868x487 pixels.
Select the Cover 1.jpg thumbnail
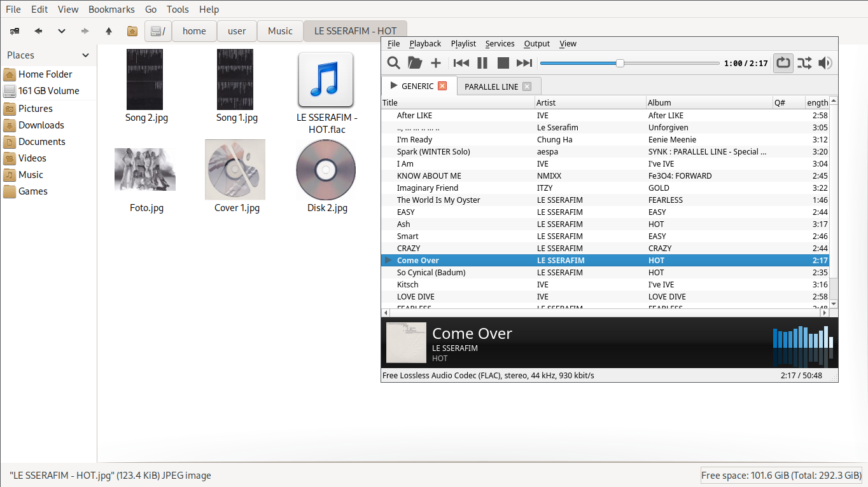tap(235, 170)
